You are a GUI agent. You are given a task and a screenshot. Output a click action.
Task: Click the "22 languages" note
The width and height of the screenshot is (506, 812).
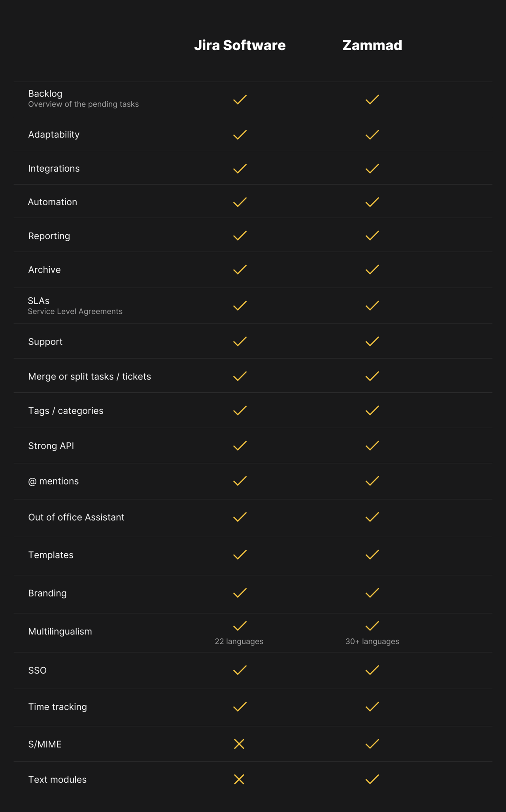tap(239, 642)
